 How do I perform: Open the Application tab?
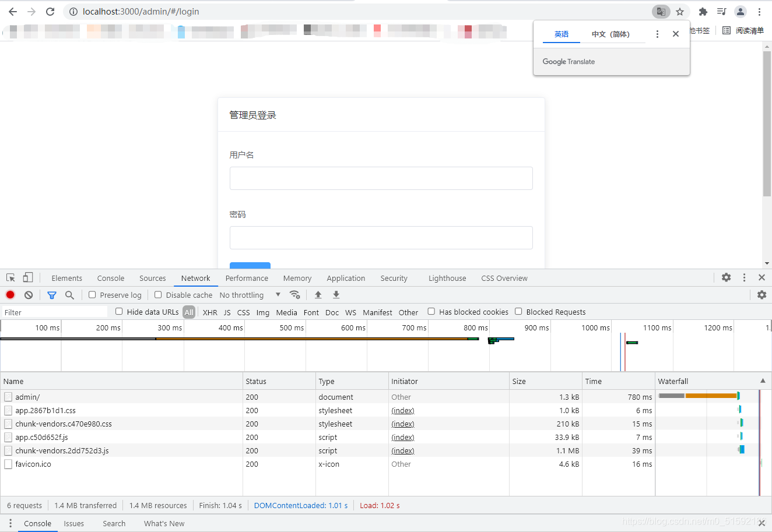(346, 279)
